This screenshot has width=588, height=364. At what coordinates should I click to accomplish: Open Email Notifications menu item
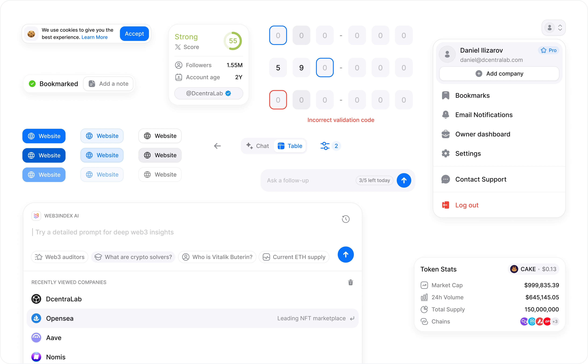pos(499,115)
